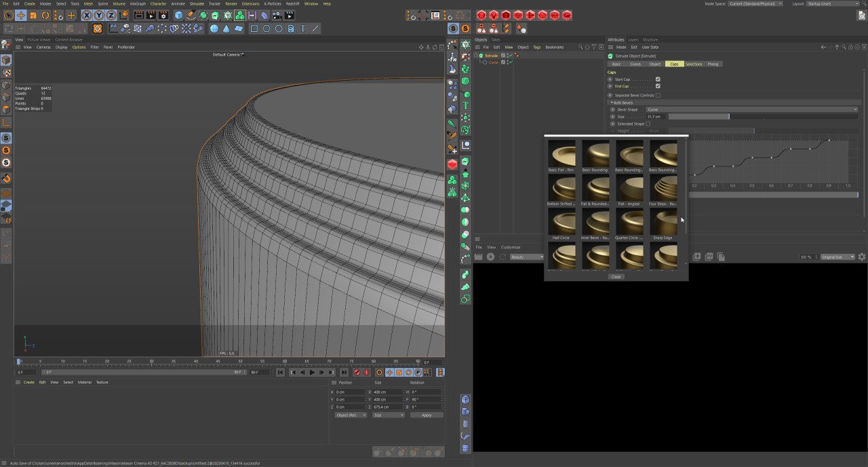Select the Move tool in the top toolbar
This screenshot has height=467, width=868.
click(x=20, y=15)
